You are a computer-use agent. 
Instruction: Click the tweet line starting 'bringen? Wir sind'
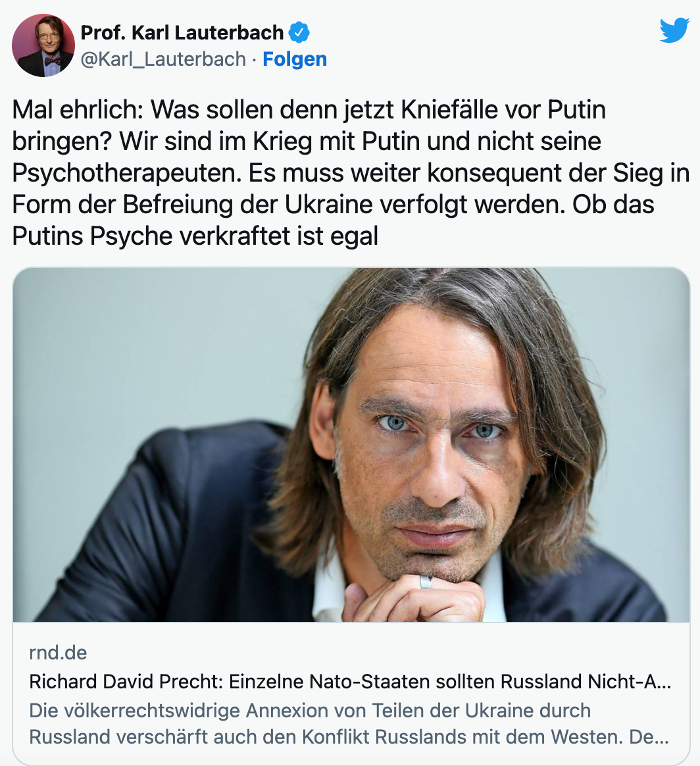pos(307,141)
